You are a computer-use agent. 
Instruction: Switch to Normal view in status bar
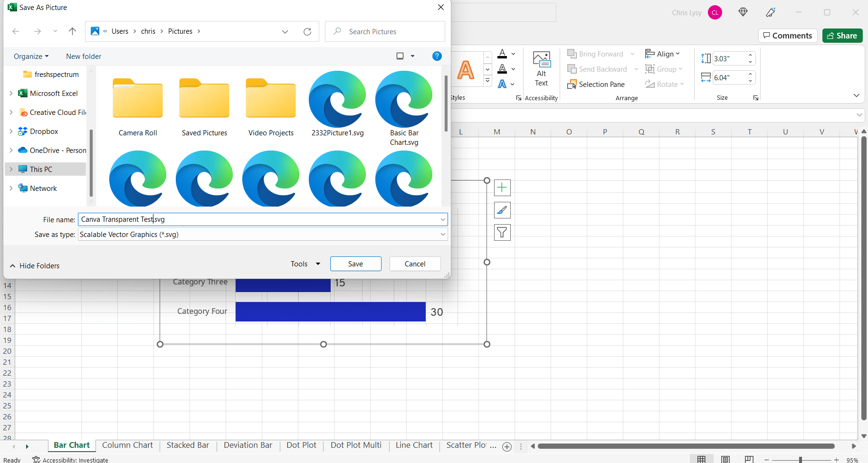pos(701,459)
